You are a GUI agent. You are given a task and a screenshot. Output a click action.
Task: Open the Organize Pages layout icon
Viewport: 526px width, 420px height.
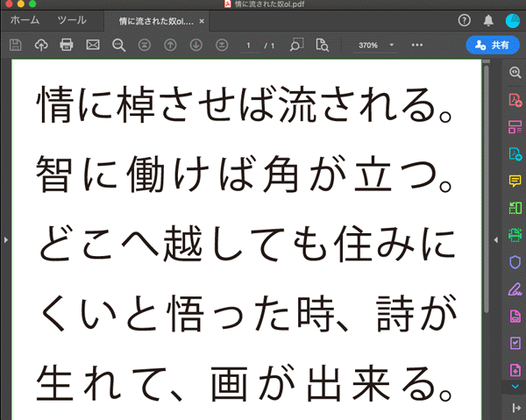coord(515,127)
